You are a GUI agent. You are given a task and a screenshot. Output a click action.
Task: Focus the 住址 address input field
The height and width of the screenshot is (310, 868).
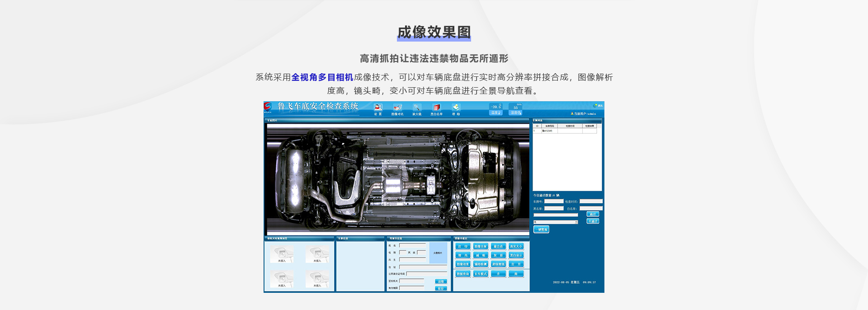coord(423,267)
